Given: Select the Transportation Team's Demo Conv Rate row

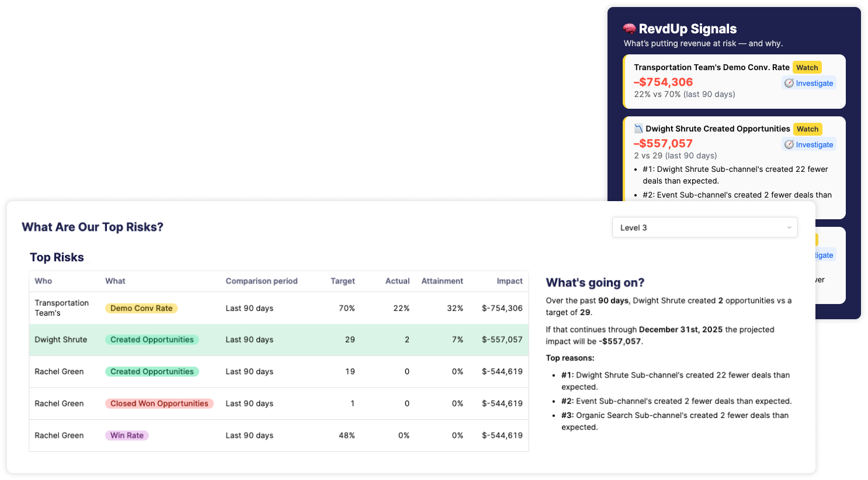Looking at the screenshot, I should tap(279, 308).
